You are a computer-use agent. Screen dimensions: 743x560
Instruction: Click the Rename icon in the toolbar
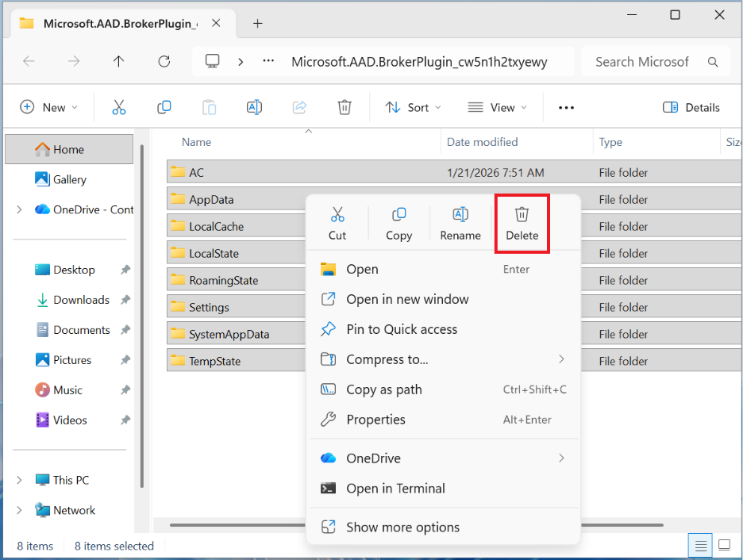pos(255,107)
